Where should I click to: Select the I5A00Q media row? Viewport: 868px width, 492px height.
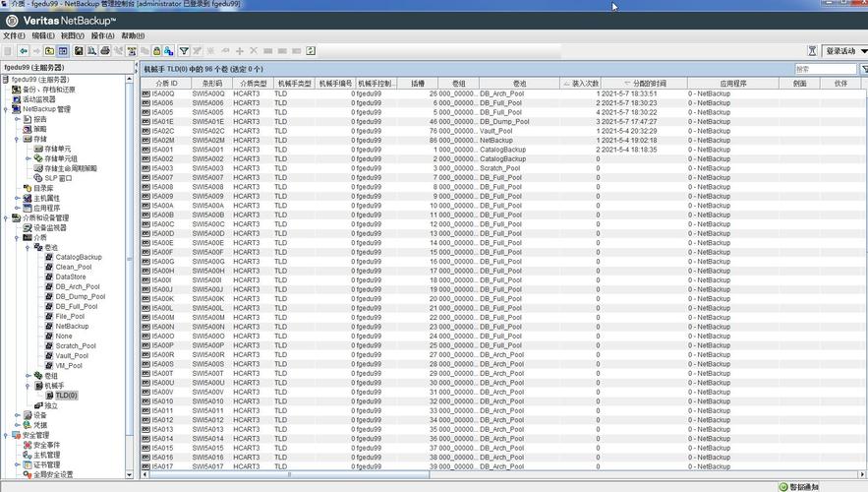pos(501,93)
